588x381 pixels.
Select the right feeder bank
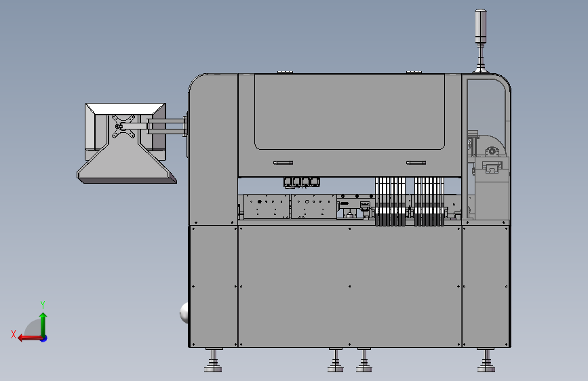click(429, 201)
